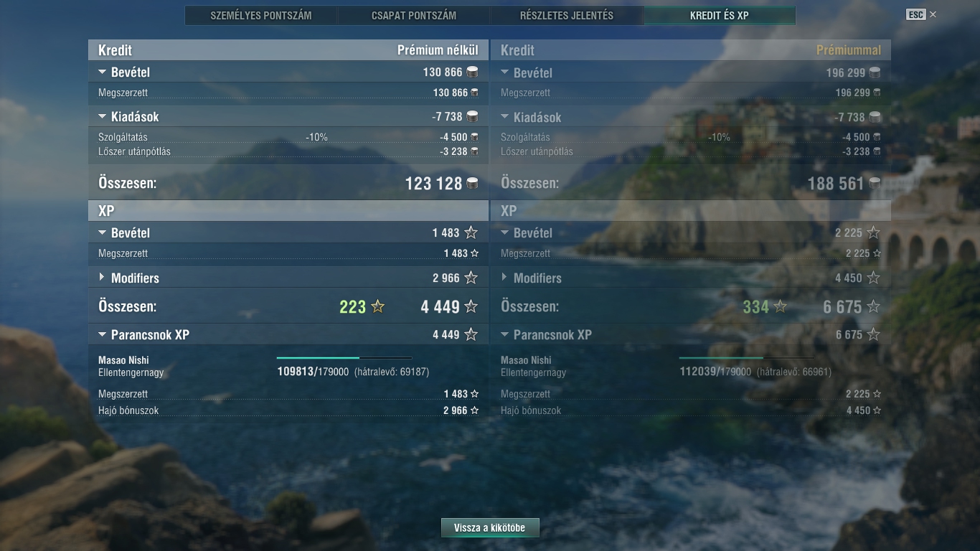Image resolution: width=980 pixels, height=551 pixels.
Task: Collapse the Kredit Bevétel section
Action: [x=102, y=72]
